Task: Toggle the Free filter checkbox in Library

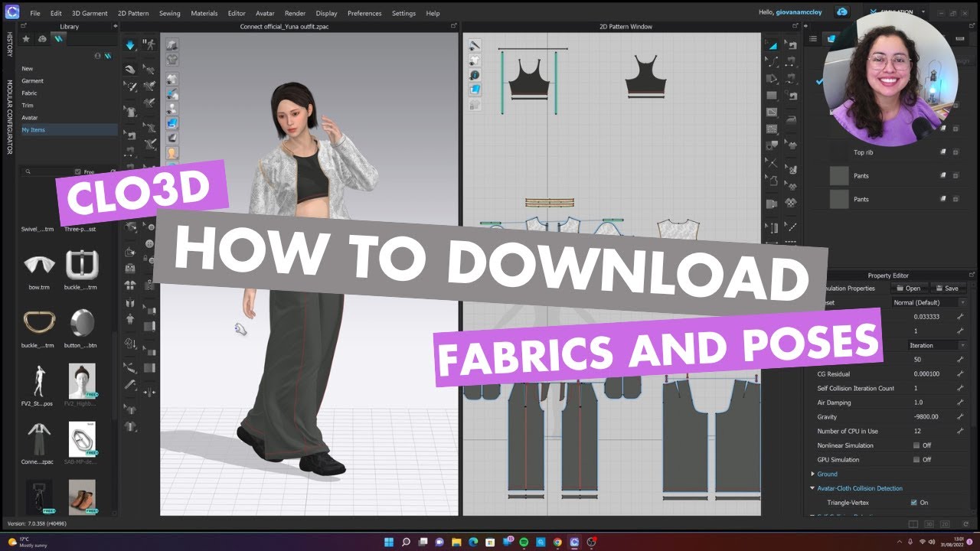Action: [x=77, y=172]
